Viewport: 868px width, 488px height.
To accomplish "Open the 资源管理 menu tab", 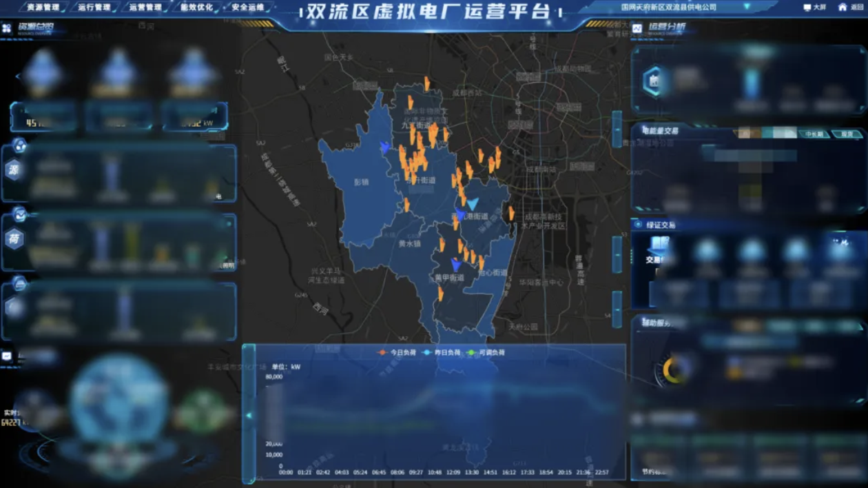I will click(42, 8).
